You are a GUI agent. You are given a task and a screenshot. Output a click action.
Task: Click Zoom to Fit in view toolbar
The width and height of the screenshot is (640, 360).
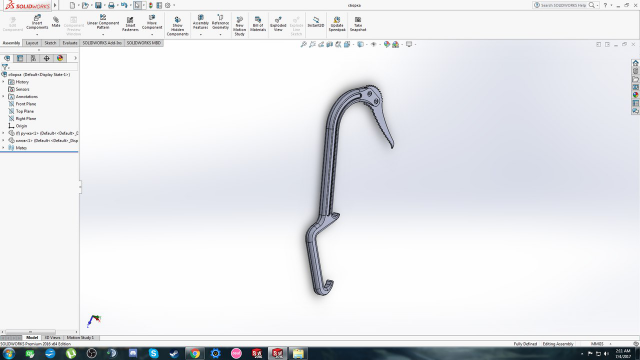[x=304, y=44]
